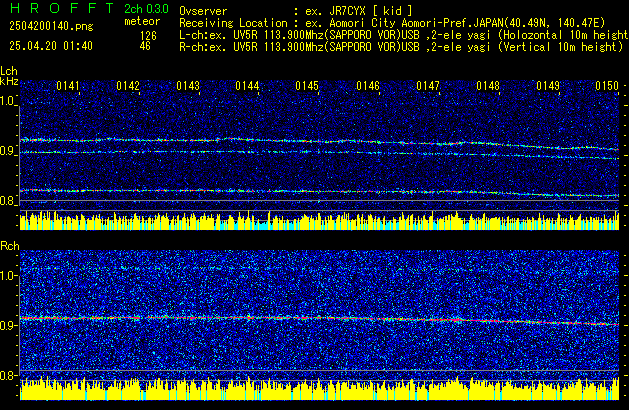Click the date stamp 25.04.20 01:40
Image resolution: width=629 pixels, height=410 pixels.
click(51, 46)
